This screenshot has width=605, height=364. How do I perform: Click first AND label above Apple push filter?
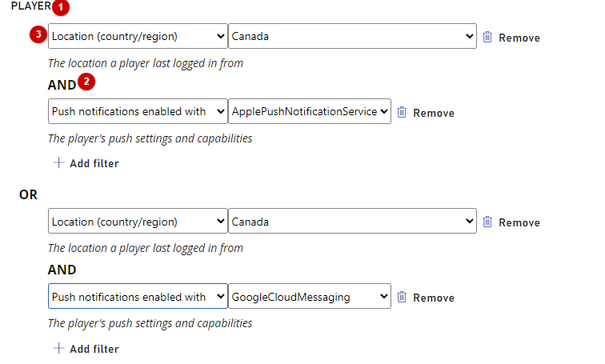[62, 85]
